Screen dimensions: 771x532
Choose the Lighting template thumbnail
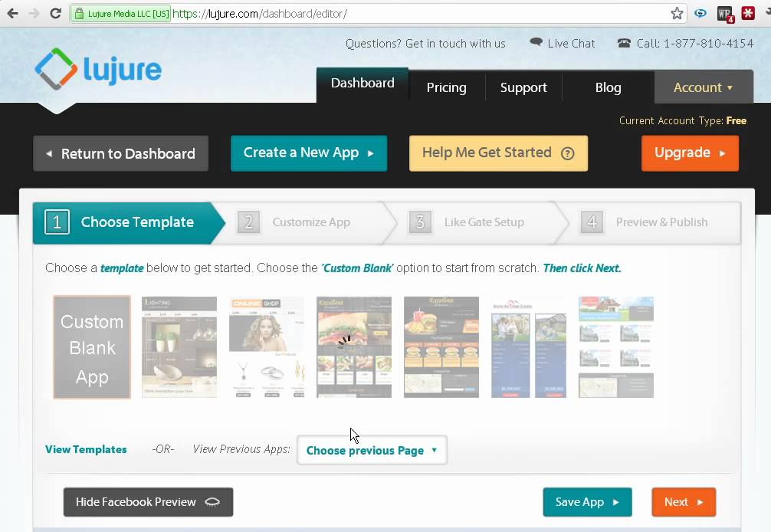(x=179, y=347)
